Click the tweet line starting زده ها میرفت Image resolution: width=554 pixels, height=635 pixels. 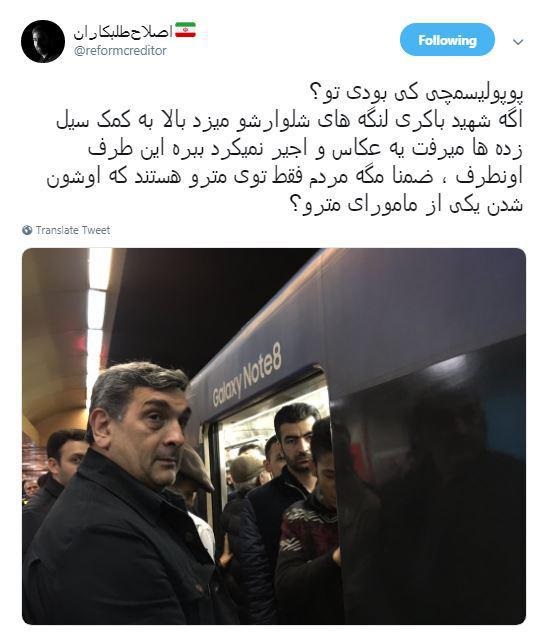[305, 149]
